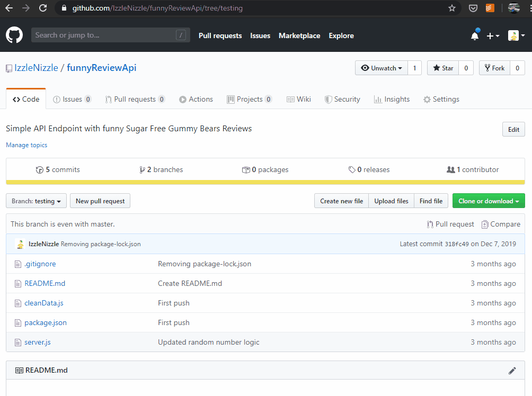532x396 pixels.
Task: Open Pull requests in the top navigation
Action: point(220,35)
